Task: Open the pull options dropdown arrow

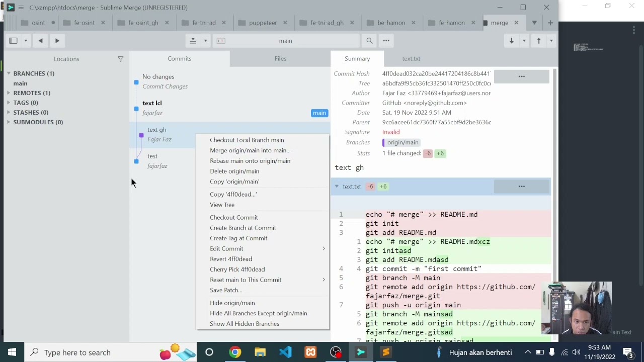Action: (x=524, y=41)
